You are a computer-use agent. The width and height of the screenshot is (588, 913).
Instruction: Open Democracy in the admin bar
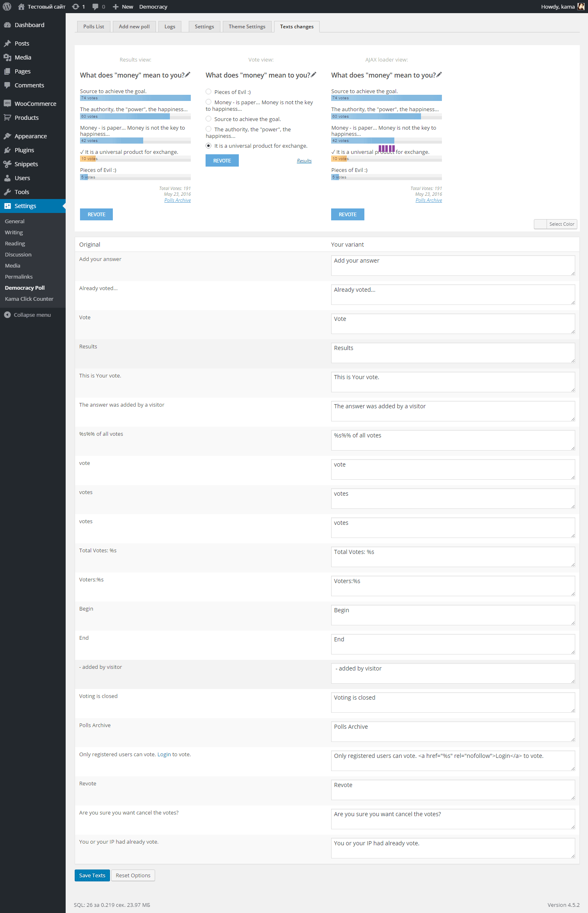153,7
